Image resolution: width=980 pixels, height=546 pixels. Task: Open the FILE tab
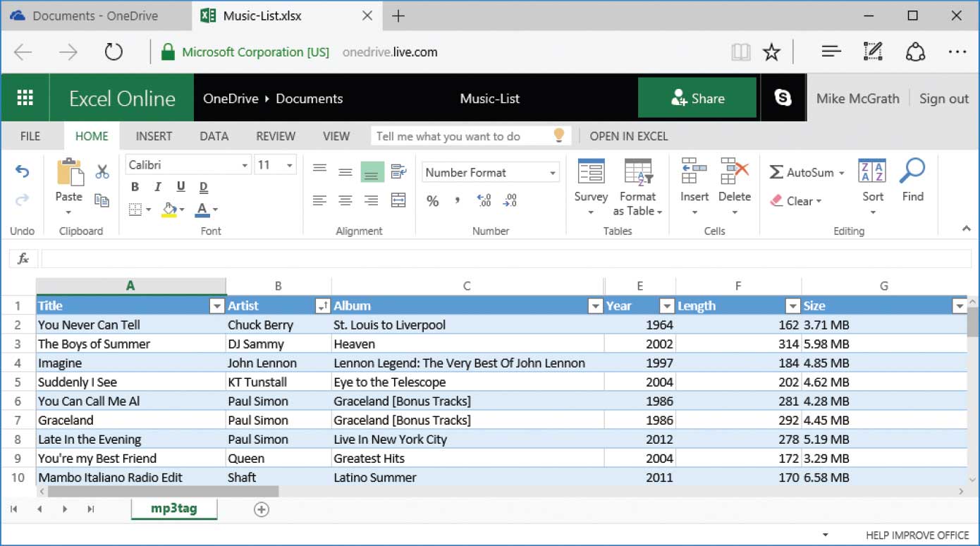pyautogui.click(x=30, y=136)
